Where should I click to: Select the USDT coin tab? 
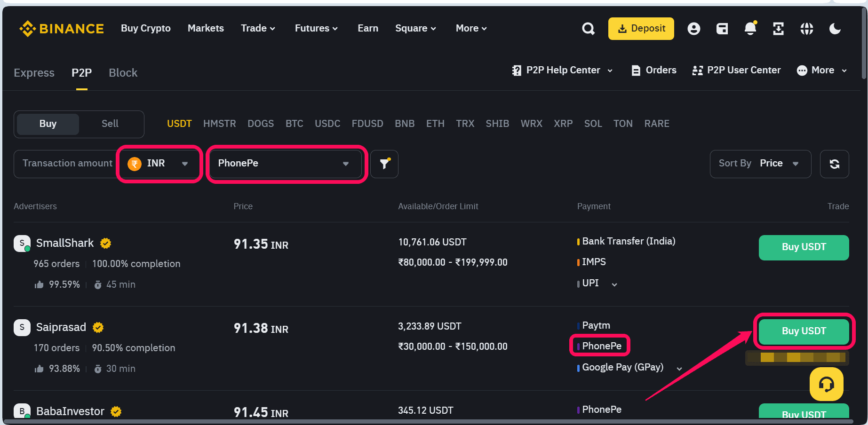coord(179,124)
